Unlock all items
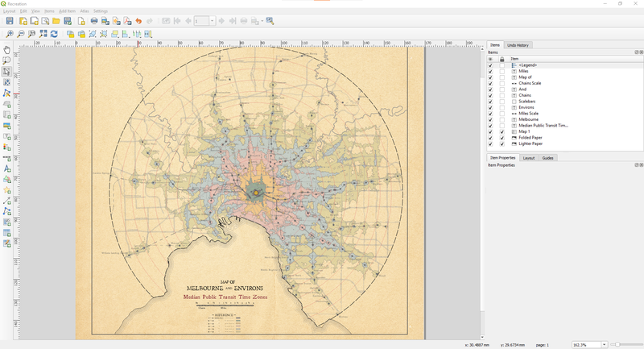Viewport: 644px width, 349px height. pos(81,34)
